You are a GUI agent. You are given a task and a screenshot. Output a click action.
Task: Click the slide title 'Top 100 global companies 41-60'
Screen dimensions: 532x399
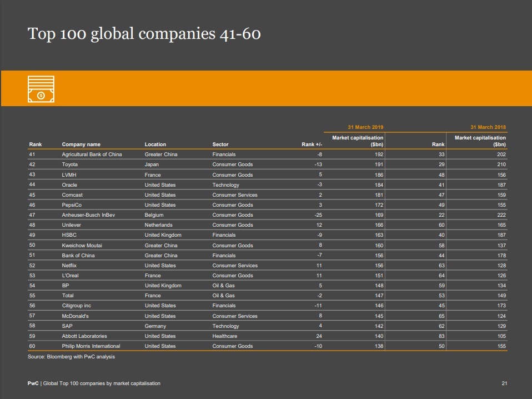pos(144,34)
